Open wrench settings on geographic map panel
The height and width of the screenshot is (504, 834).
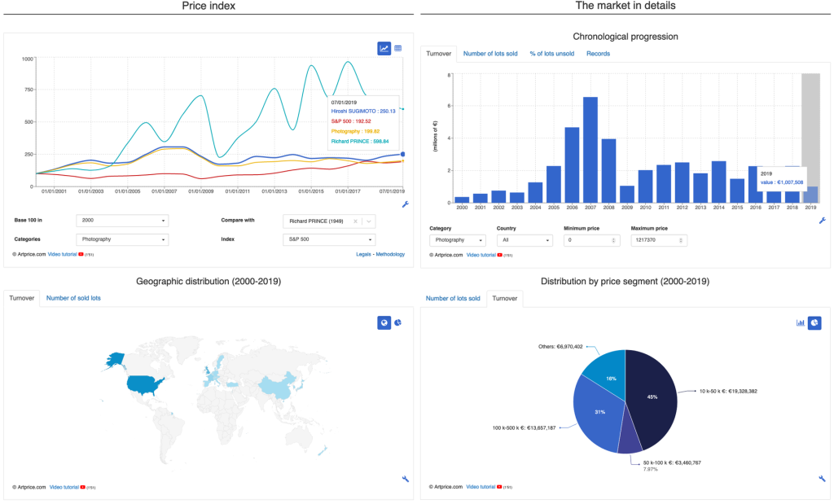tap(406, 479)
